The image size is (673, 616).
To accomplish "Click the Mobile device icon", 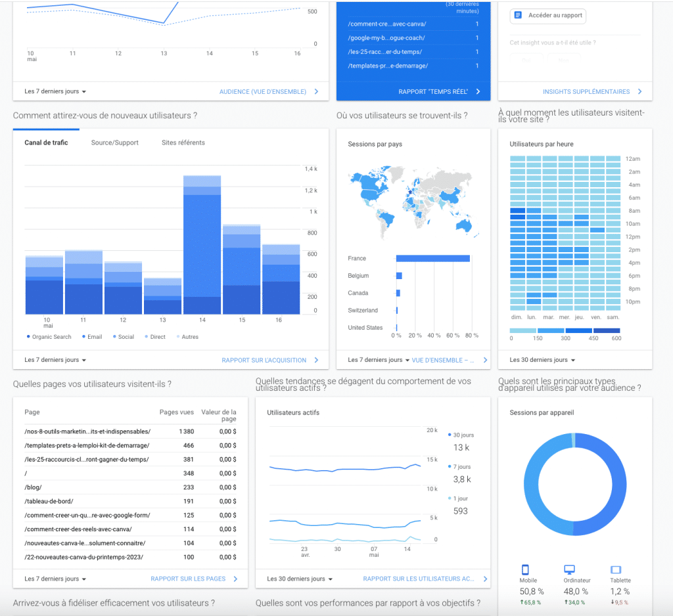I will (525, 569).
